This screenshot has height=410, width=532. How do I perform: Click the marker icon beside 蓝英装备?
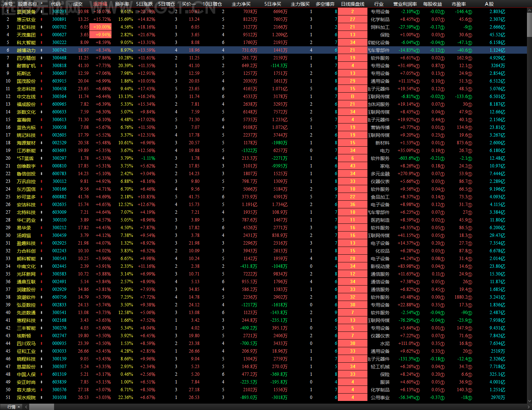tap(42, 12)
